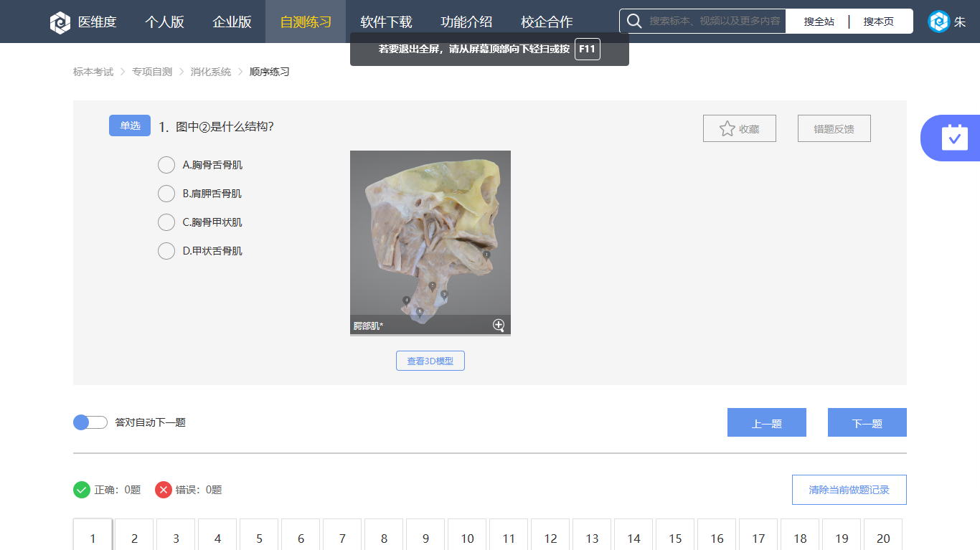Go to previous question 上一题
This screenshot has width=980, height=550.
767,422
